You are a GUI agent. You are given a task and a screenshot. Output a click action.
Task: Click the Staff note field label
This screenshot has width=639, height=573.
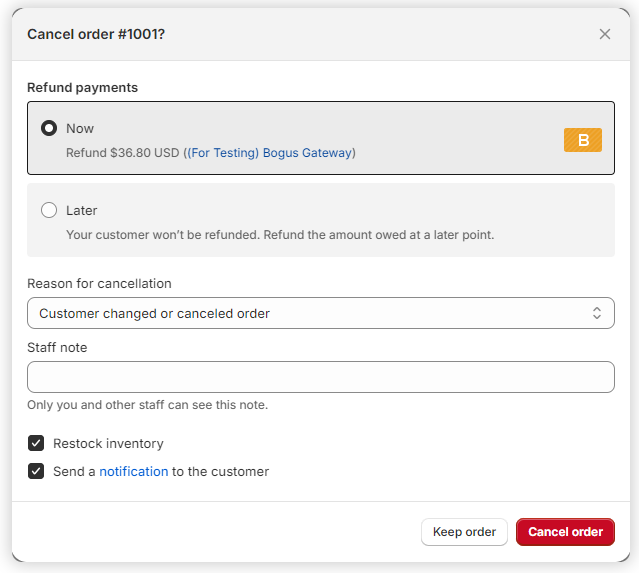tap(57, 347)
